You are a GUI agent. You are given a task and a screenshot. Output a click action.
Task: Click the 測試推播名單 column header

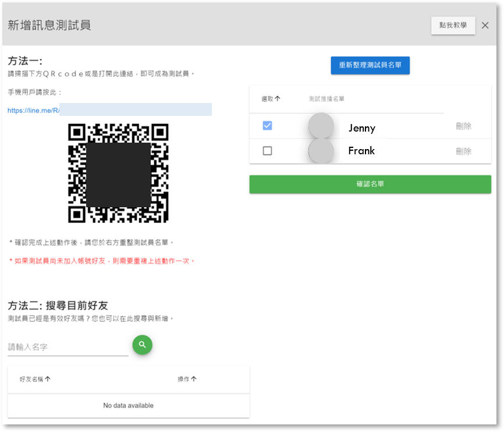pos(326,99)
